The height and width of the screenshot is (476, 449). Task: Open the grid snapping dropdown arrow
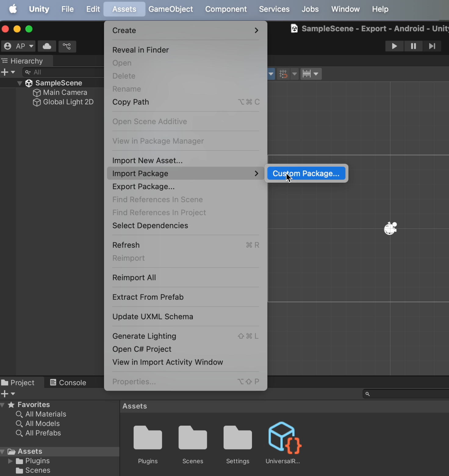[294, 74]
